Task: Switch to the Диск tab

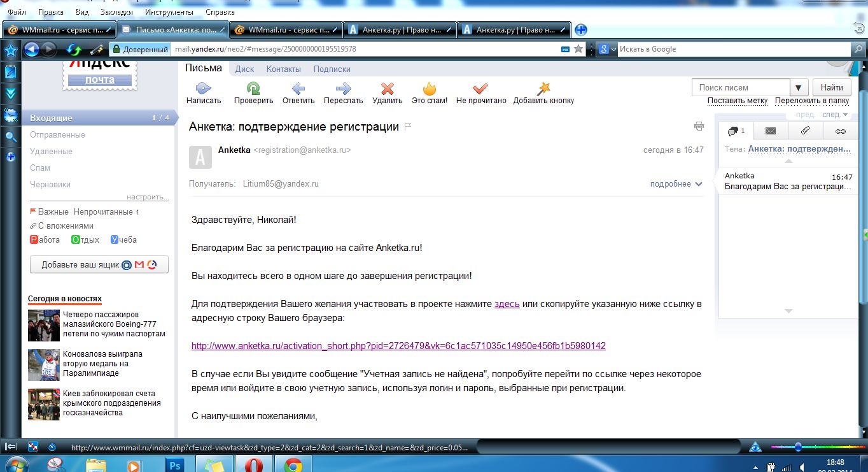Action: 244,69
